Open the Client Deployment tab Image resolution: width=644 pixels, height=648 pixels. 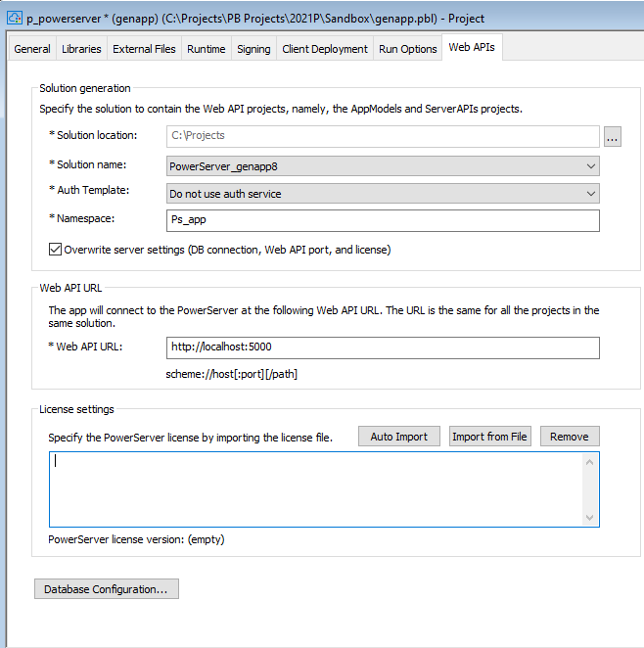pyautogui.click(x=325, y=49)
